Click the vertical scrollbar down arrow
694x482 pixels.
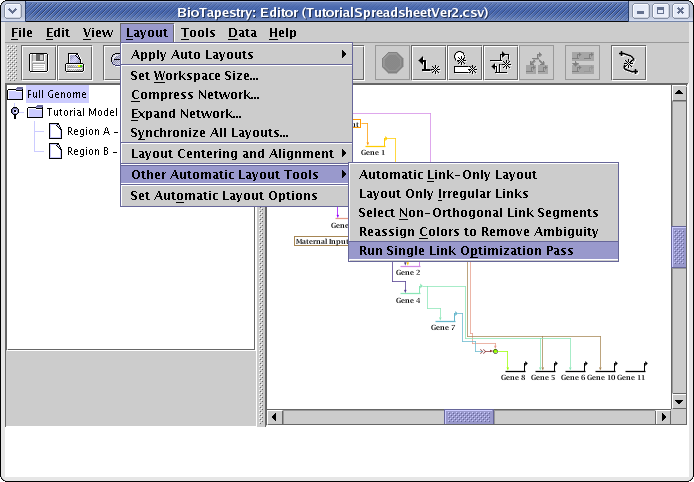[x=679, y=400]
